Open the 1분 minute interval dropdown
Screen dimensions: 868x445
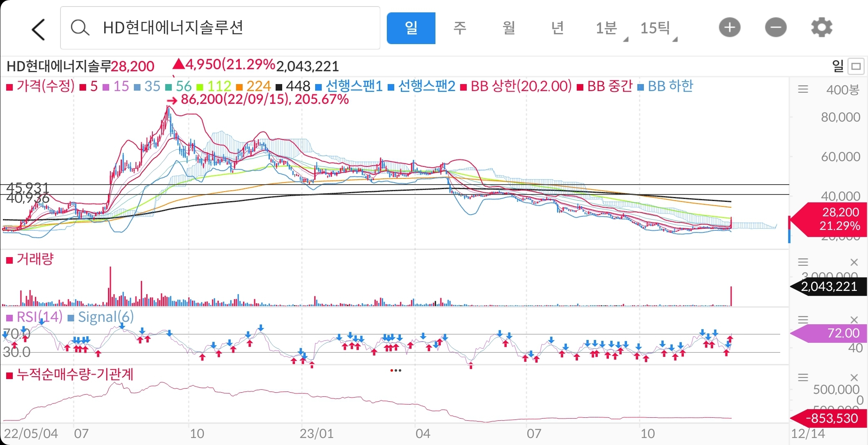(x=611, y=29)
